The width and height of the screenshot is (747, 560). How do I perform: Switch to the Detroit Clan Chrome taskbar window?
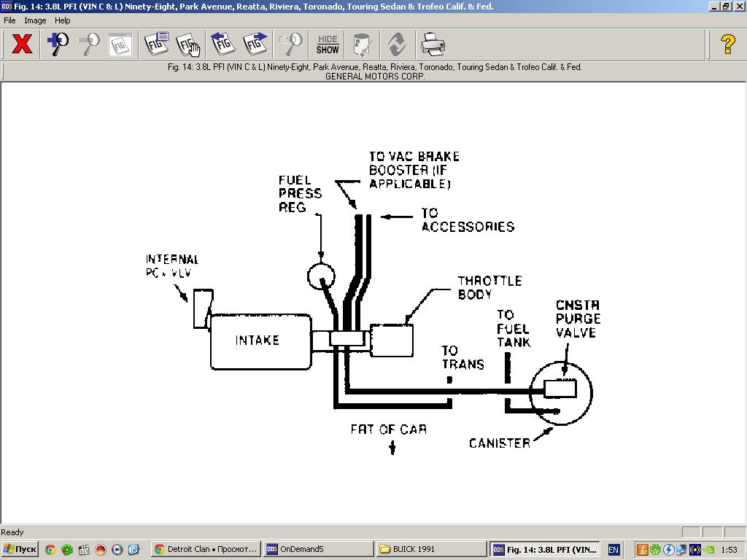206,549
